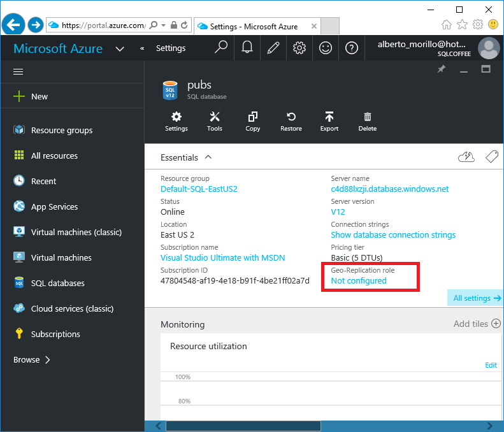Open Resource groups in the sidebar
Viewport: 504px width, 432px height.
73,130
